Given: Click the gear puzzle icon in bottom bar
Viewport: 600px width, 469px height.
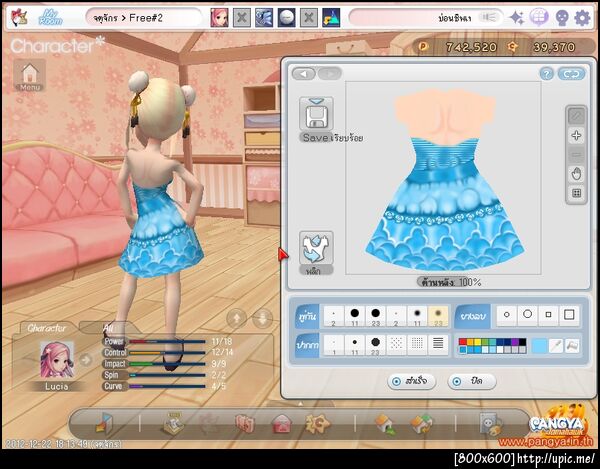Looking at the screenshot, I should (x=318, y=423).
